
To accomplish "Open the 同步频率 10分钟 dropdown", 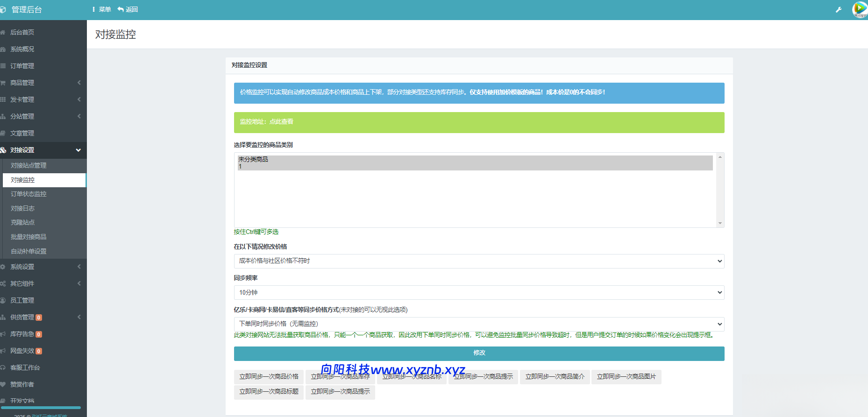I will coord(479,292).
